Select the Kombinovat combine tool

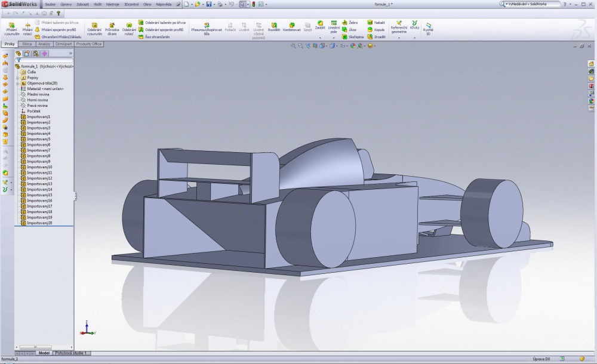pos(292,27)
